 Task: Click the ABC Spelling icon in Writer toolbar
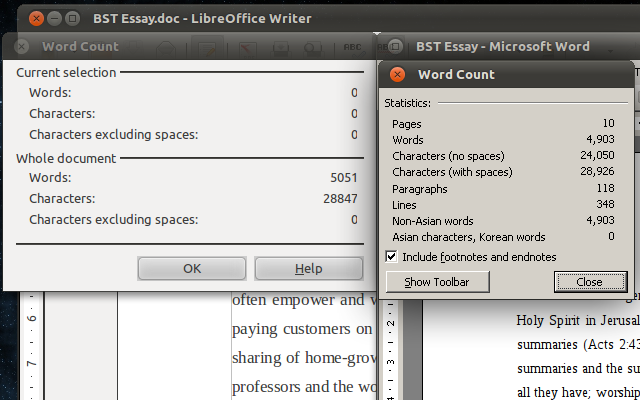(352, 49)
